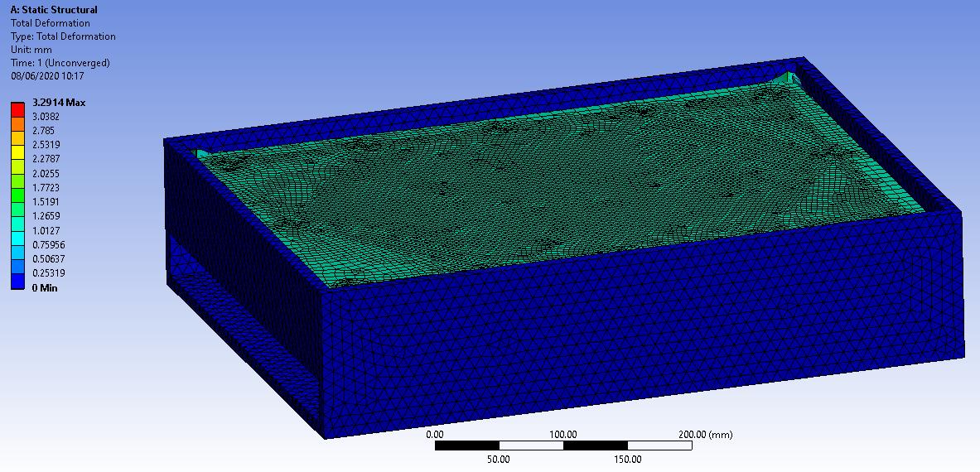The width and height of the screenshot is (980, 472).
Task: Click the '100.00' scale ruler label
Action: click(x=563, y=435)
